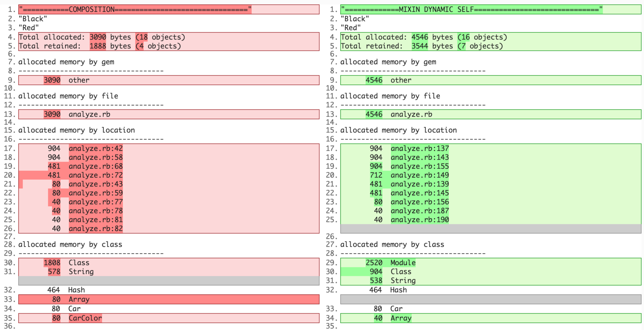Screen dimensions: 644x330
Task: Select the 3544 bytes total retained line
Action: (x=421, y=46)
